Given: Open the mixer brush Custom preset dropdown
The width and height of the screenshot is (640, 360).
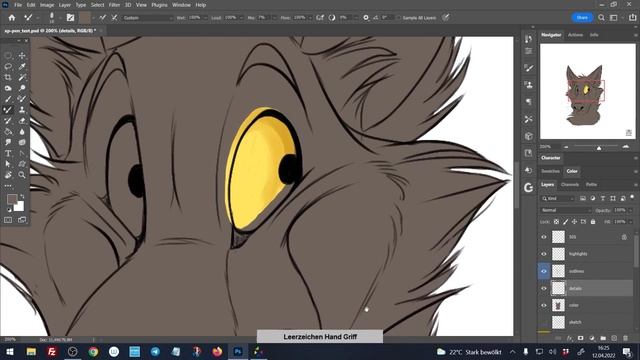Looking at the screenshot, I should click(x=148, y=18).
